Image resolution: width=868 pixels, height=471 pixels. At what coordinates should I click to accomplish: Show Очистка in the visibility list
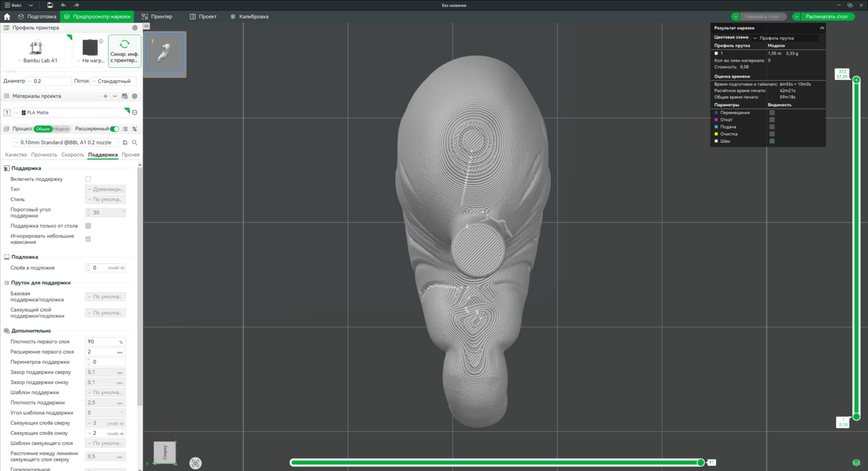click(772, 134)
